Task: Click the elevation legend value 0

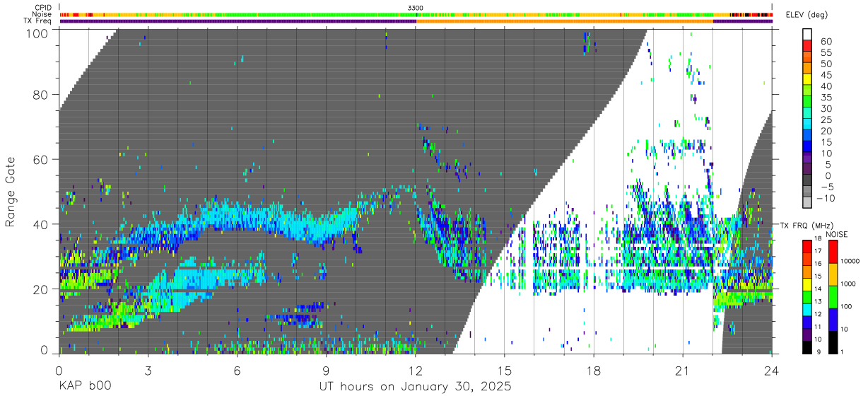Action: tap(828, 175)
